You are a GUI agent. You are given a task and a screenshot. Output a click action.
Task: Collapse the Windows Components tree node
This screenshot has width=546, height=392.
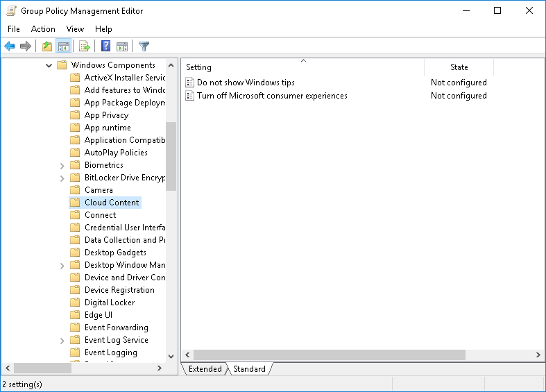(49, 65)
